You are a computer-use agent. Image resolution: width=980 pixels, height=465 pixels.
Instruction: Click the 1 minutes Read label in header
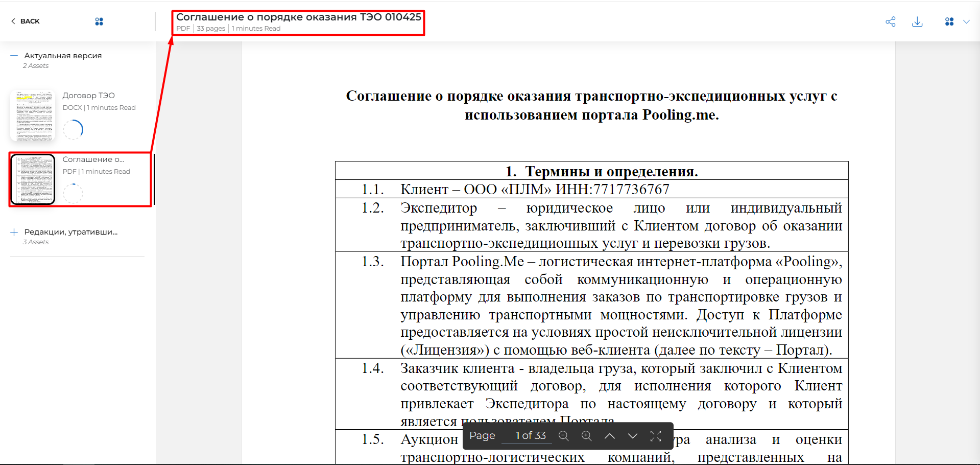coord(256,29)
